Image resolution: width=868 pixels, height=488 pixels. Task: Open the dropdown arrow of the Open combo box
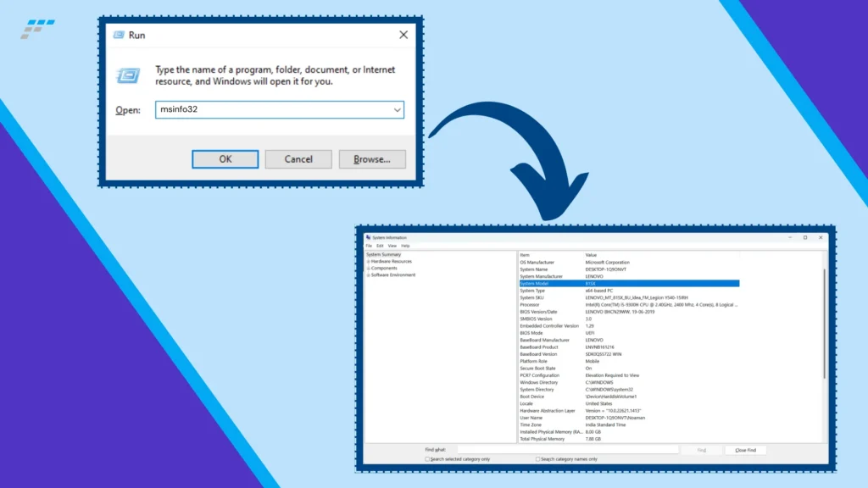(x=397, y=109)
